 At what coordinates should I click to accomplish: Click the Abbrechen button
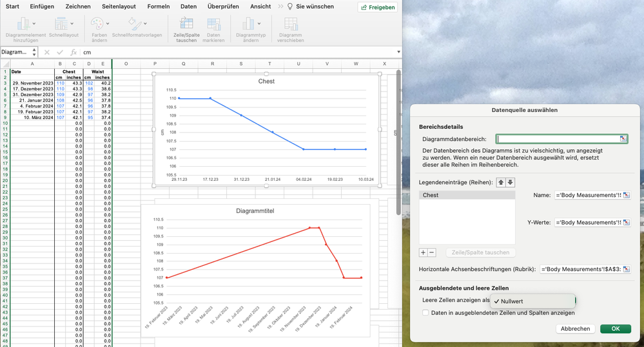tap(575, 328)
